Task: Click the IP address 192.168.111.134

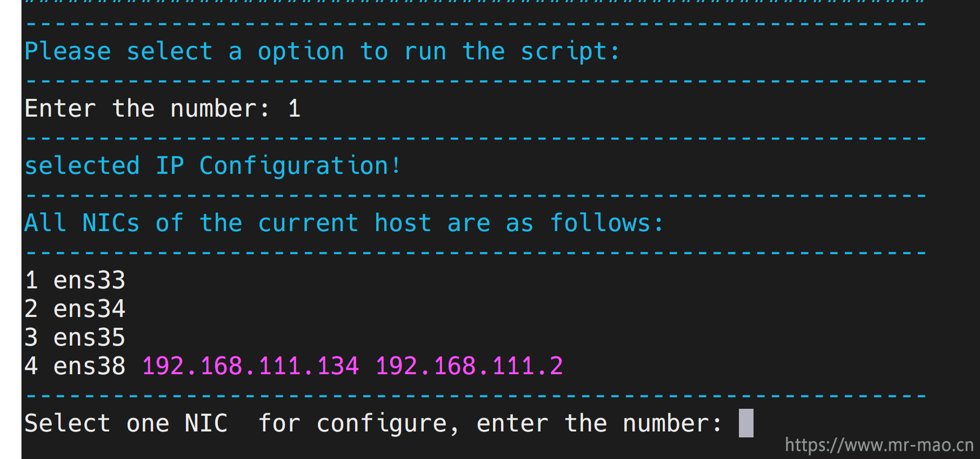Action: 250,366
